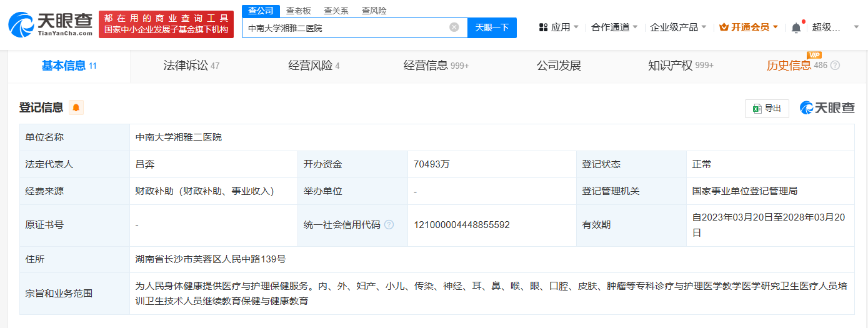Click the notification bell icon in header
The height and width of the screenshot is (328, 868).
796,27
